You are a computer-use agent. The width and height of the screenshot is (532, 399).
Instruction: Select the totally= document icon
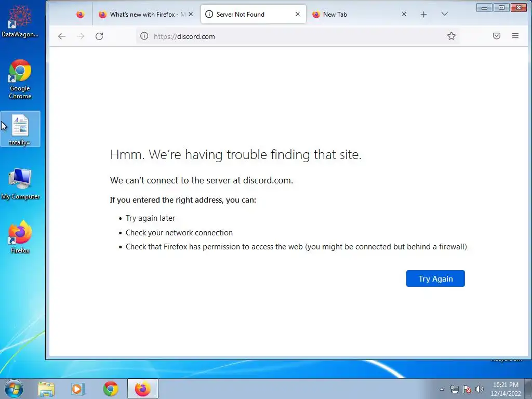click(x=20, y=129)
